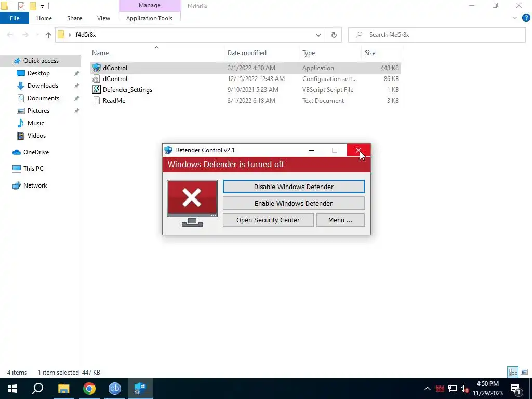Click pin icon next to Downloads
This screenshot has height=399, width=532.
(x=77, y=86)
